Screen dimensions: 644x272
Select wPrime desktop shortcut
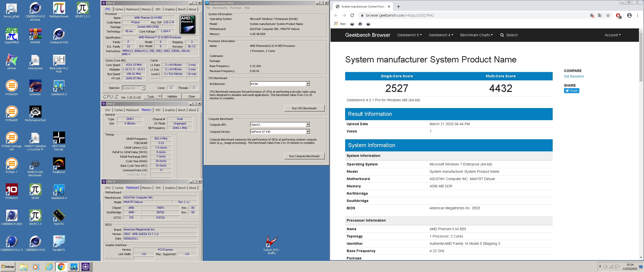12,62
